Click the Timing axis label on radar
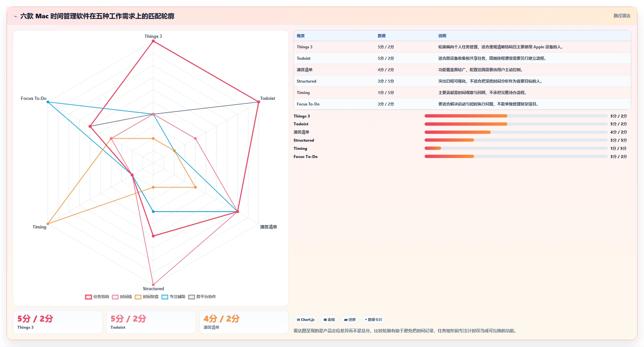Screen dimensions: 644x347 [x=39, y=227]
